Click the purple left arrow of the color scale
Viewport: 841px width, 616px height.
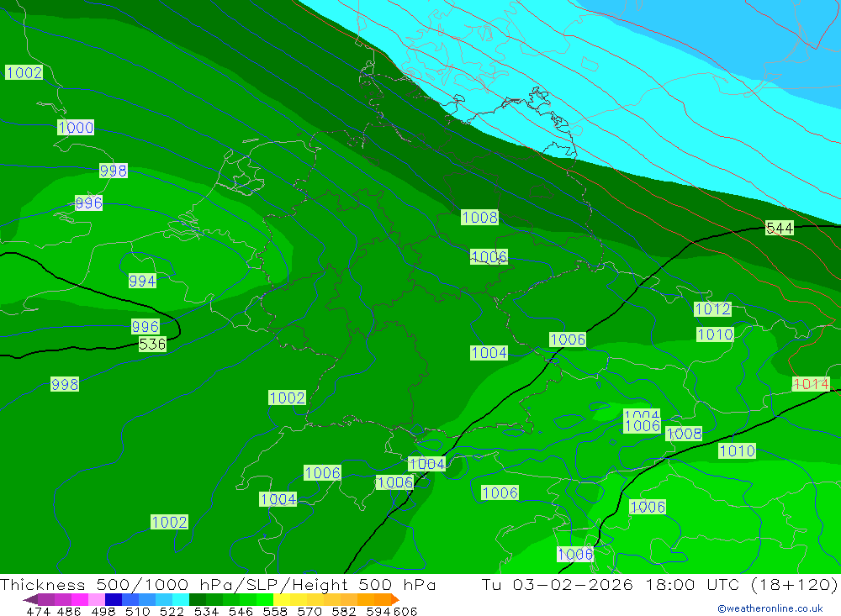(x=30, y=599)
